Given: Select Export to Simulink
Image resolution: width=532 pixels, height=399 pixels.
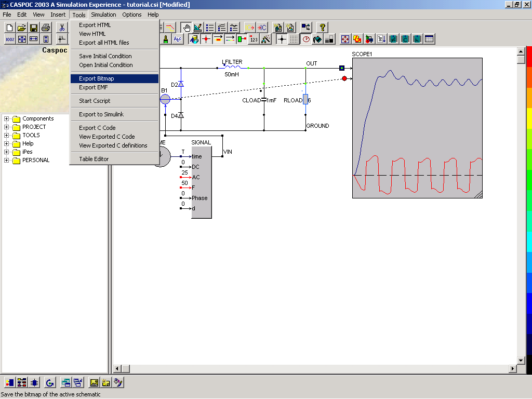Looking at the screenshot, I should coord(115,114).
